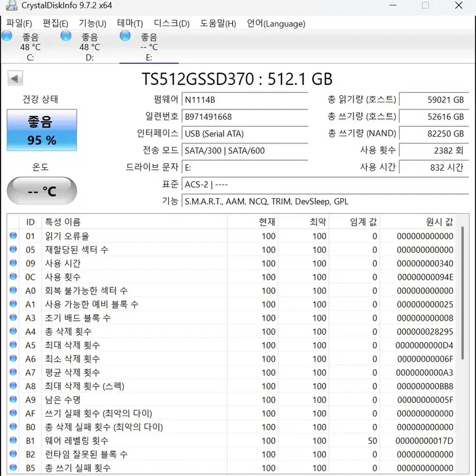Screen dimensions: 476x476
Task: Click the interface field USB (Serial ATA)
Action: point(245,134)
